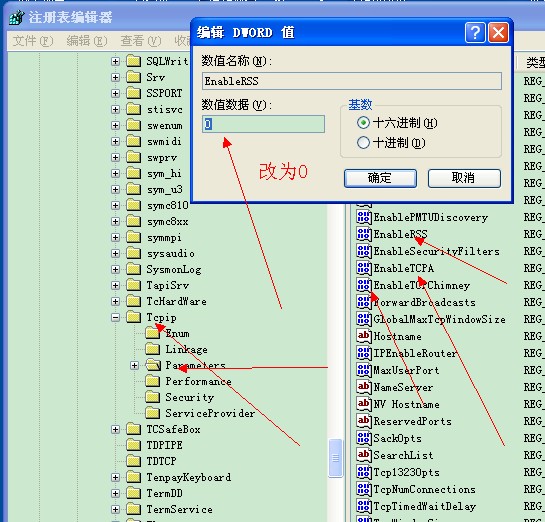Expand the TermService tree node
The image size is (545, 522).
(115, 509)
